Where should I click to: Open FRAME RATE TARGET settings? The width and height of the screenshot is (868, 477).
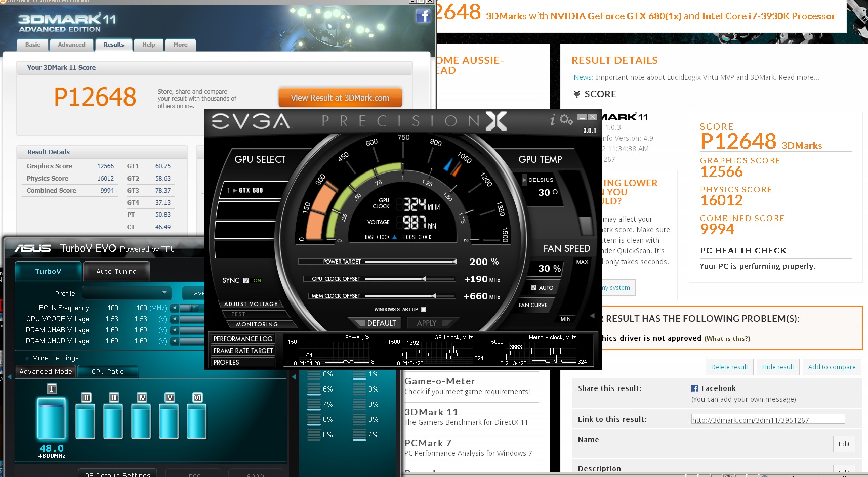click(243, 351)
